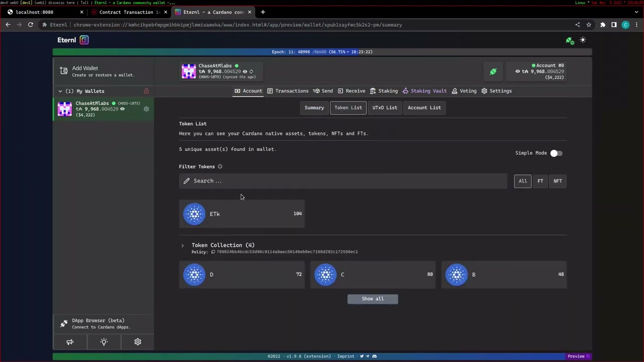
Task: Click the sync refresh icon in top wallet card
Action: tap(251, 71)
